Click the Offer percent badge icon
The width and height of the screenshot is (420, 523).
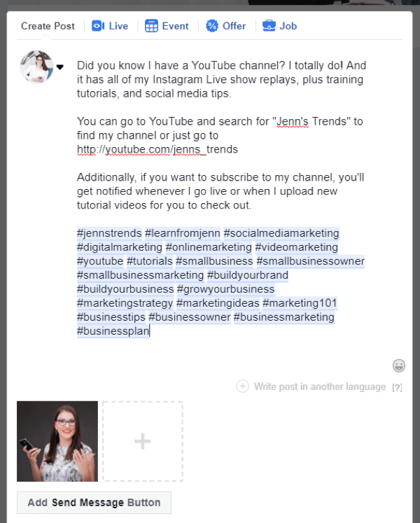pyautogui.click(x=212, y=26)
